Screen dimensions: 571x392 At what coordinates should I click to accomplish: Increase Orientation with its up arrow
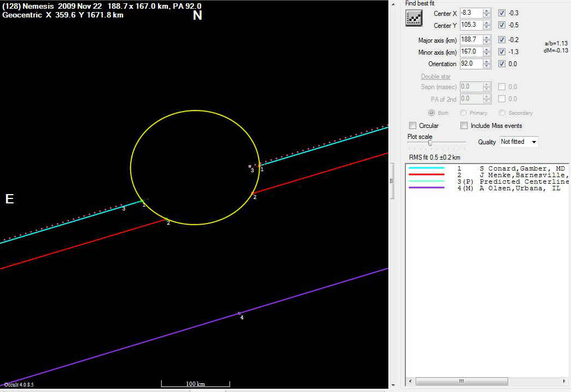487,62
